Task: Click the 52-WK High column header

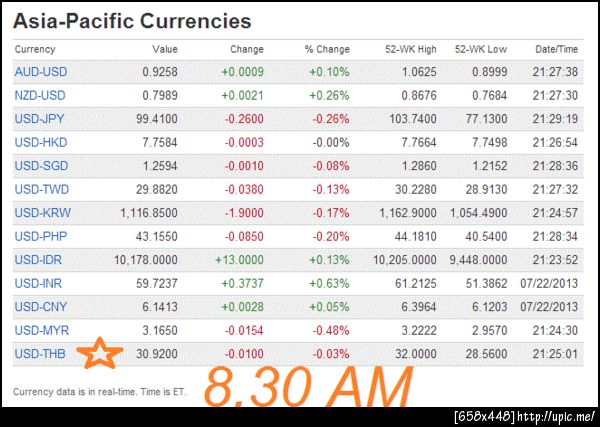Action: coord(411,49)
